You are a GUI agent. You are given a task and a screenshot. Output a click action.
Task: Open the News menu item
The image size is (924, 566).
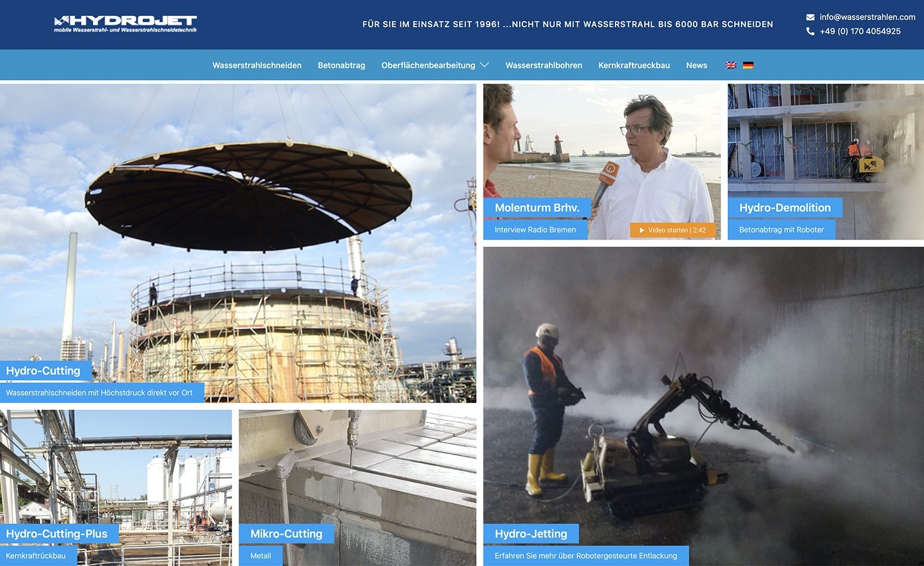click(696, 65)
